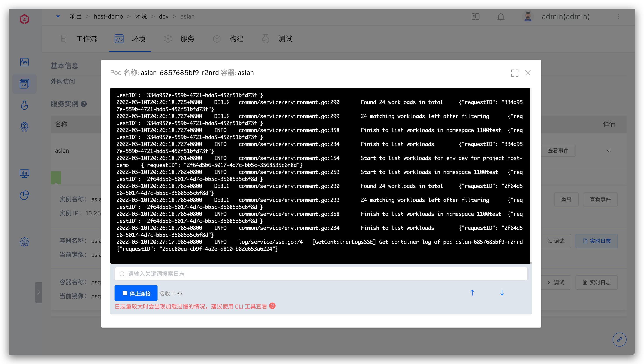Click the highlighted 实时日志 button
The width and height of the screenshot is (644, 364).
click(x=596, y=241)
